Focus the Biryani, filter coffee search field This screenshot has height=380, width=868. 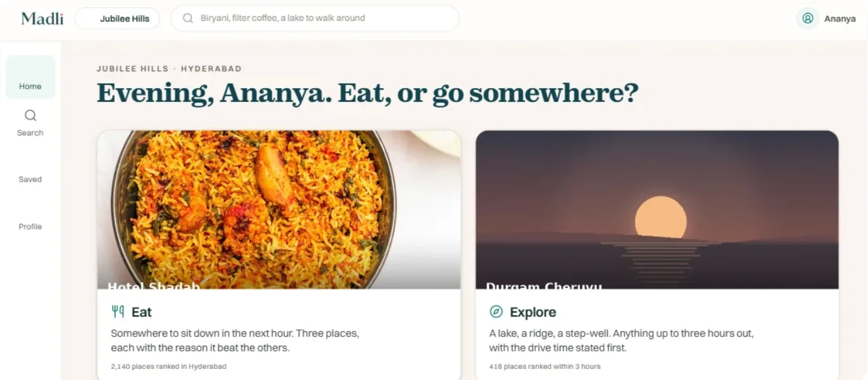click(x=315, y=18)
